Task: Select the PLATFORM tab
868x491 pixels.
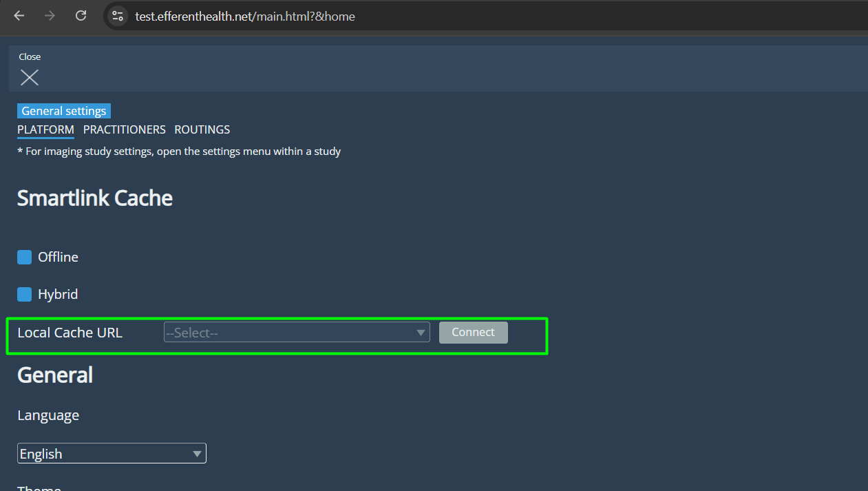Action: coord(45,129)
